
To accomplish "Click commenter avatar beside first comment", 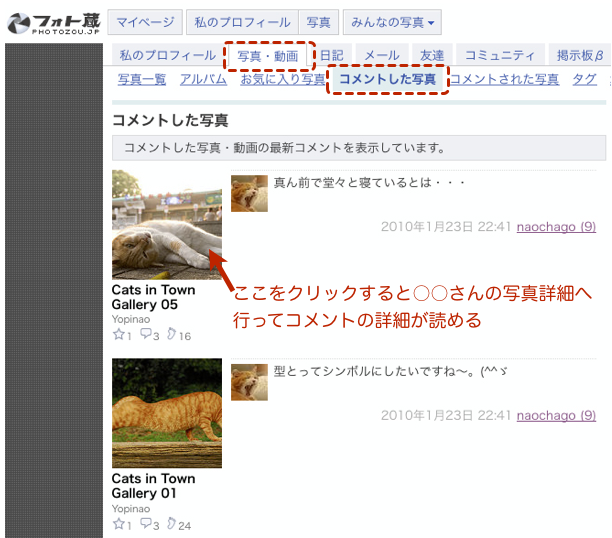I will point(249,193).
